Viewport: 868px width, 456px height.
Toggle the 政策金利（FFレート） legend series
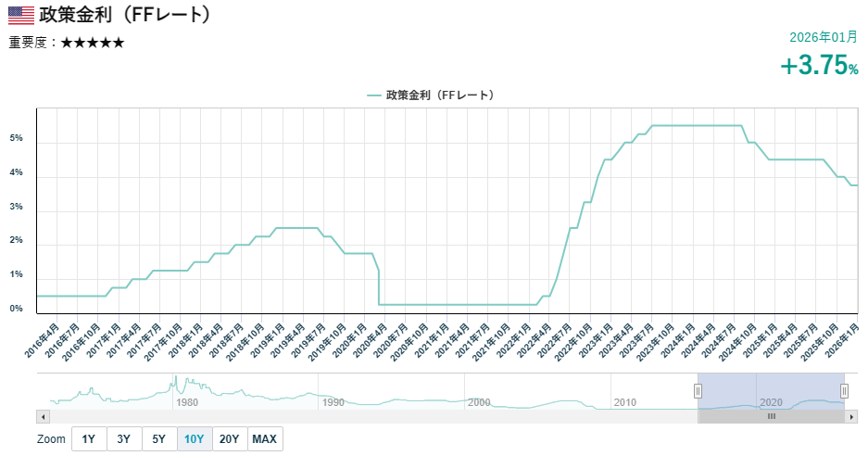(430, 95)
